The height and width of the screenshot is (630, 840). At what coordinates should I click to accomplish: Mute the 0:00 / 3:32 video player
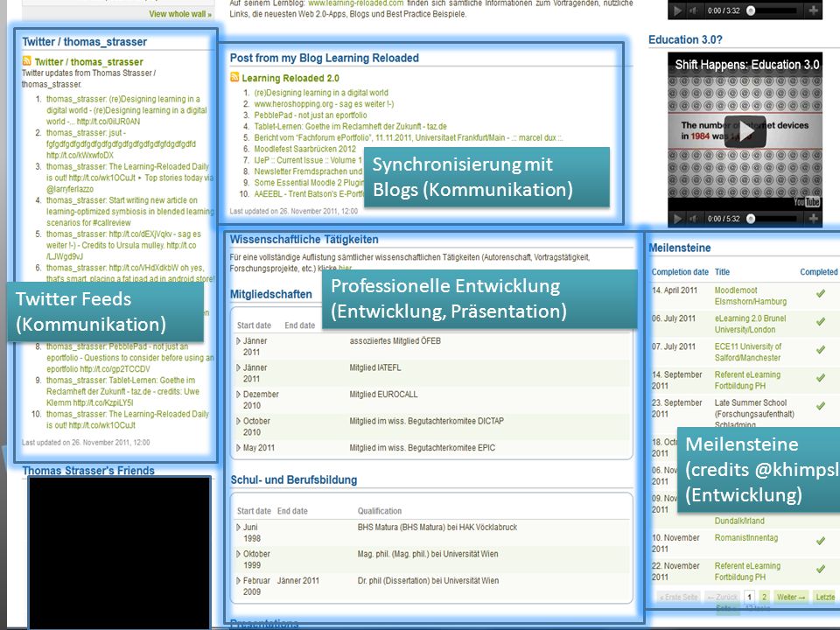point(693,10)
